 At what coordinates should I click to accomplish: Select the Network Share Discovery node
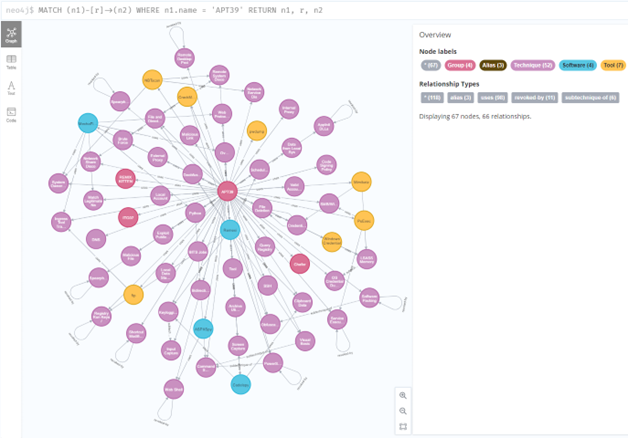[x=91, y=162]
